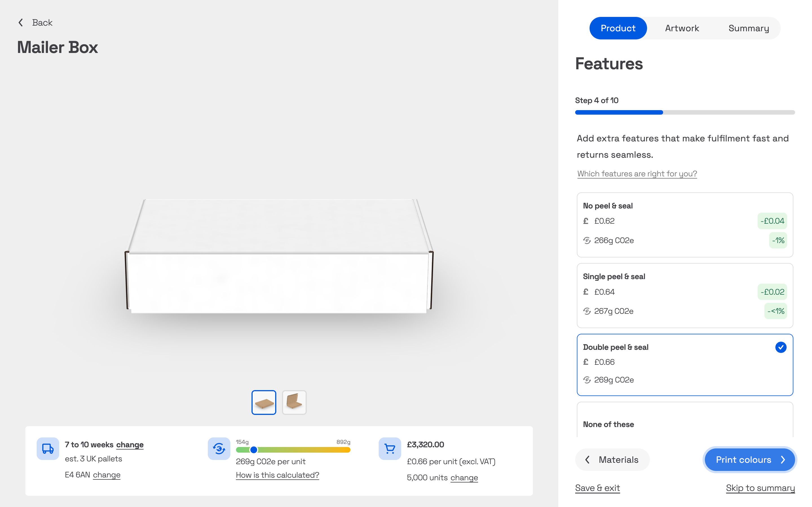Click the delivery truck icon
Screen dimensions: 812x507
pos(48,448)
